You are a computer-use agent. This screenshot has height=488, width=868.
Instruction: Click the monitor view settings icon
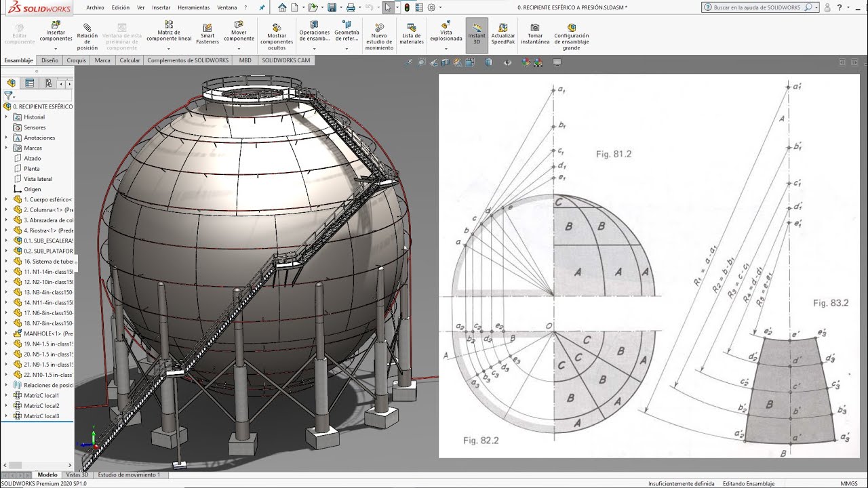(x=557, y=62)
